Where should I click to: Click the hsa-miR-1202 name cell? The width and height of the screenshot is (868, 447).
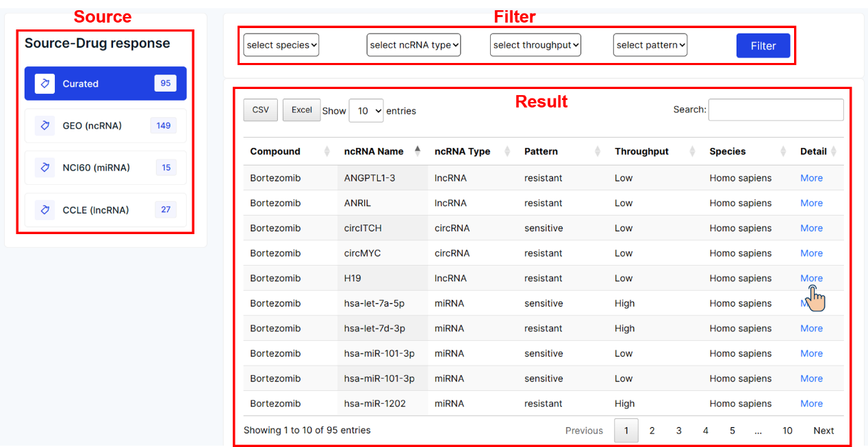tap(383, 404)
